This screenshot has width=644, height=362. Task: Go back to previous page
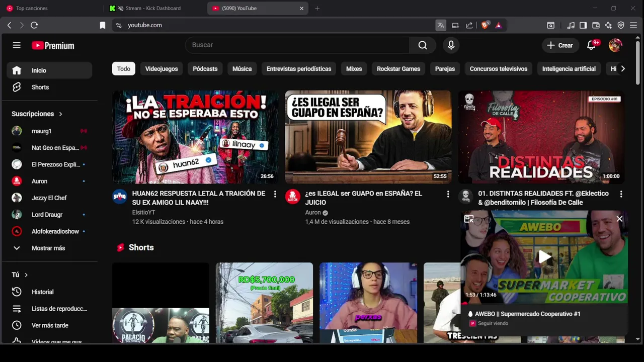point(9,25)
